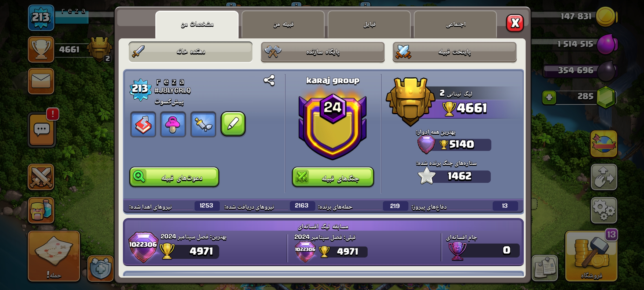Open the barbarian army training icon
Screen dimensions: 644x290
click(x=41, y=210)
